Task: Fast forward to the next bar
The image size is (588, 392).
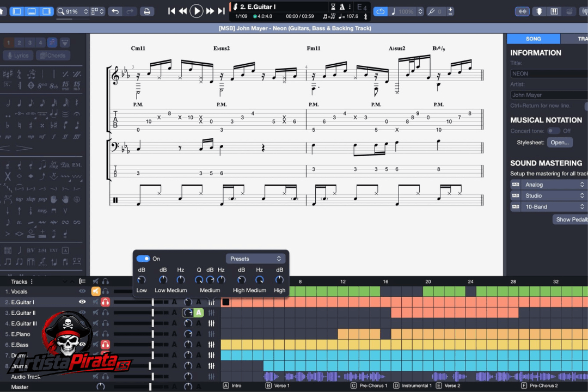Action: pos(210,11)
